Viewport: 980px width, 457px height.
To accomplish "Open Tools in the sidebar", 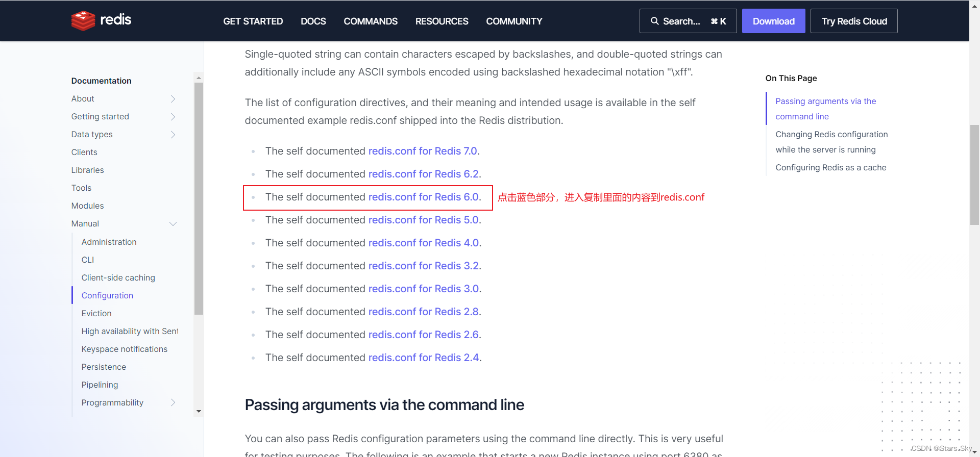I will tap(81, 188).
